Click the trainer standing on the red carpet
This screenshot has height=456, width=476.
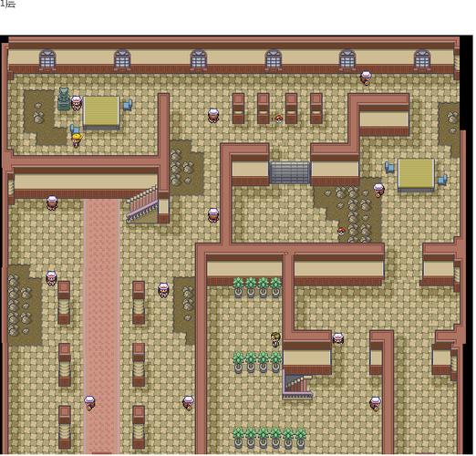coord(89,403)
